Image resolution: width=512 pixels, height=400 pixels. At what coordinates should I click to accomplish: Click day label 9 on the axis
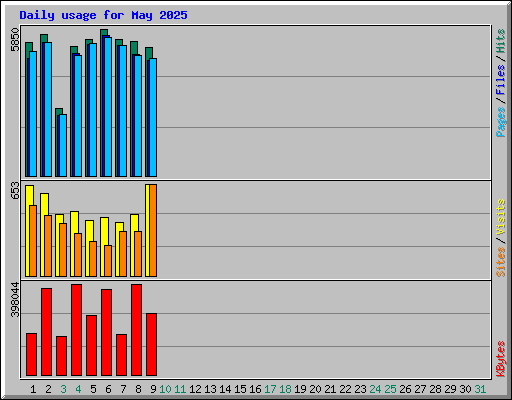(153, 389)
